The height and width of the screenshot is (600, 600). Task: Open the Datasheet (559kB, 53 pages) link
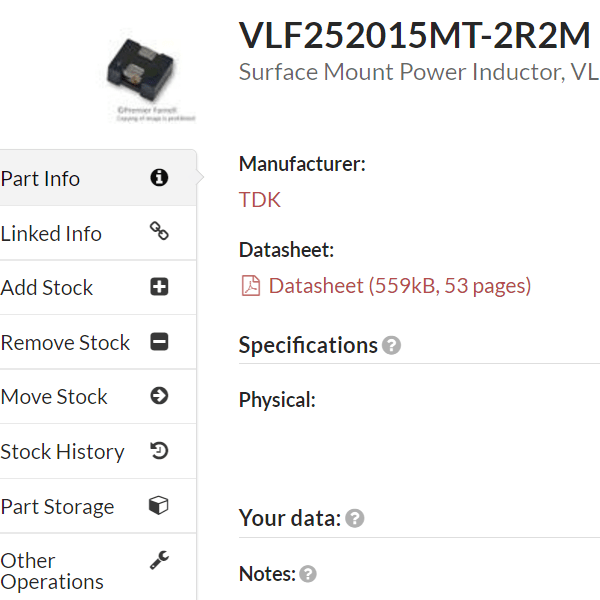399,286
